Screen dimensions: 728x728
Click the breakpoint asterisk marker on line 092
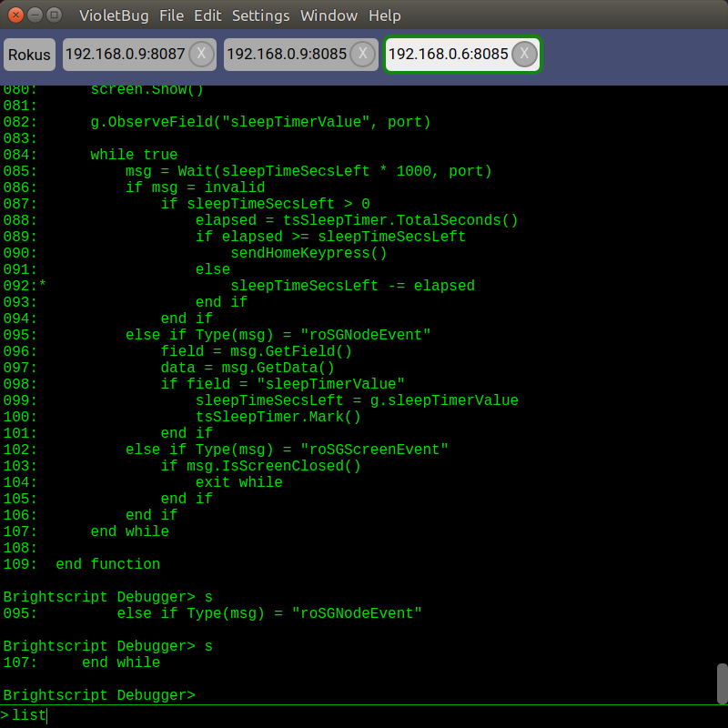(x=42, y=284)
